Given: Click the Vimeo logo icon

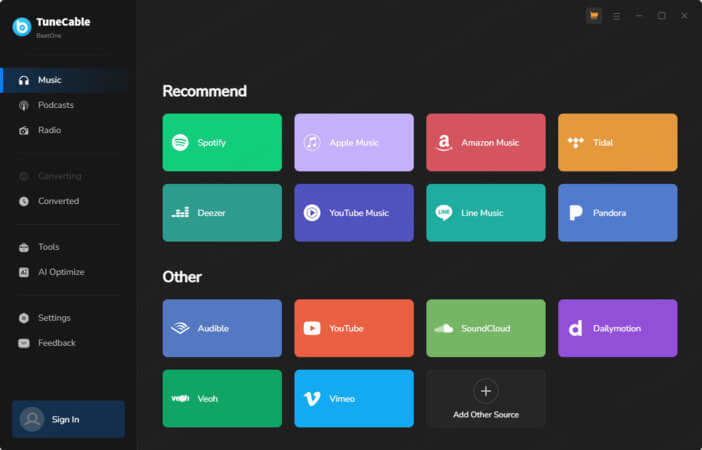Looking at the screenshot, I should tap(312, 398).
